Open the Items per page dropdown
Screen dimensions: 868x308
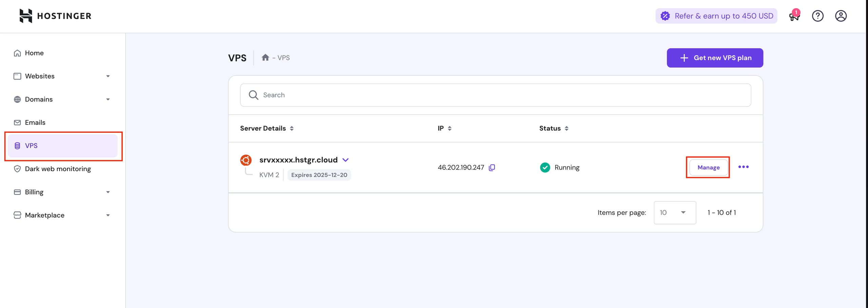pyautogui.click(x=674, y=213)
